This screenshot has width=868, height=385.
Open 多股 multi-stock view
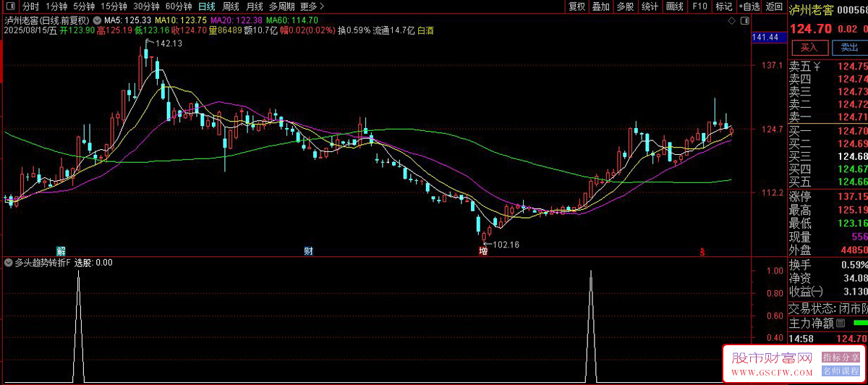click(625, 7)
